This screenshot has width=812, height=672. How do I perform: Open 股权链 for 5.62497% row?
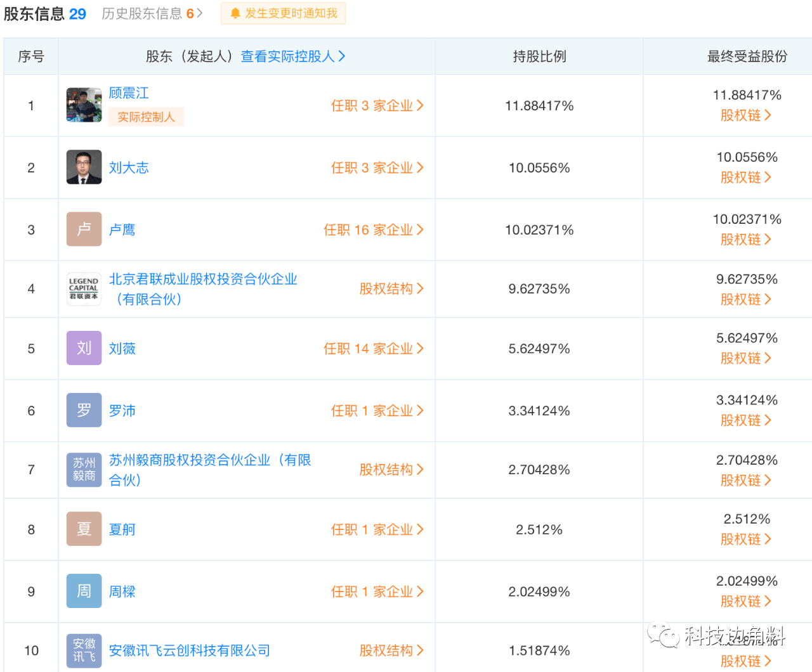click(746, 358)
